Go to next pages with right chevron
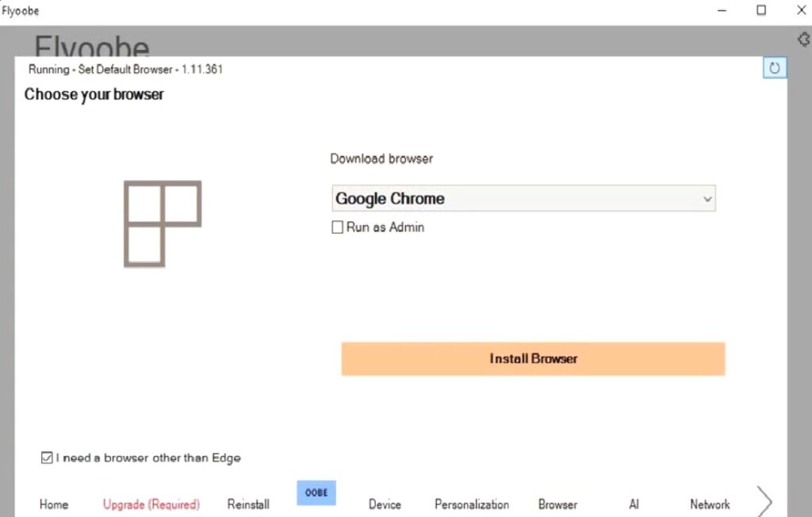 coord(764,501)
